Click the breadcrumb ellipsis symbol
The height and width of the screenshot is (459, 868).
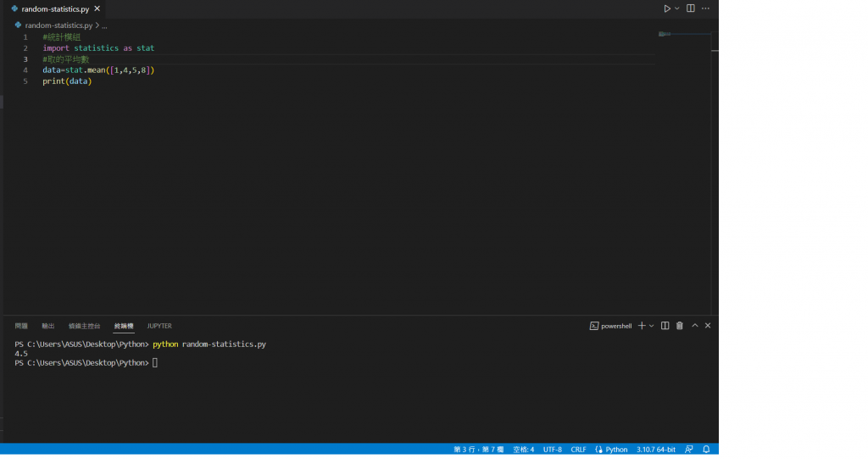[x=104, y=25]
